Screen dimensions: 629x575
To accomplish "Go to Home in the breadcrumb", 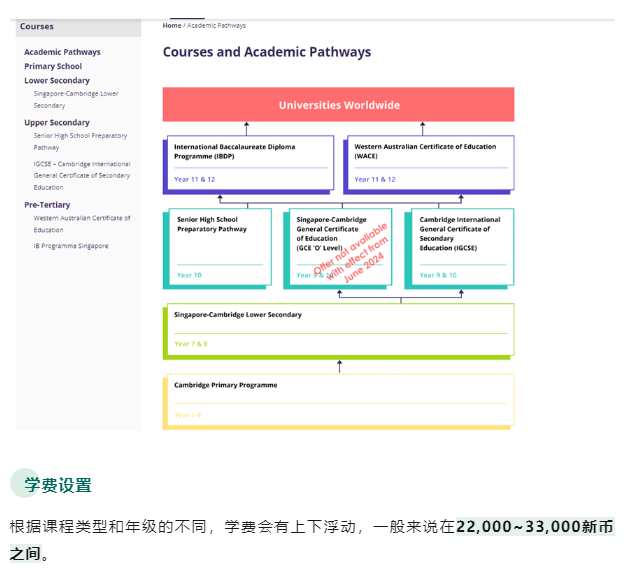I will pyautogui.click(x=172, y=25).
